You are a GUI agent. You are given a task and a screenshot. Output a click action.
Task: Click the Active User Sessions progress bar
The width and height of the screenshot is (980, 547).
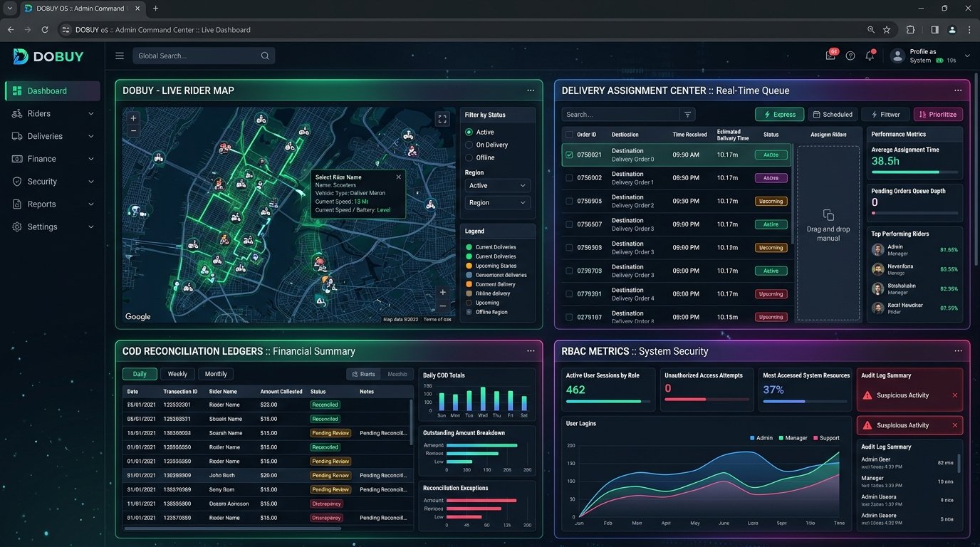tap(608, 402)
